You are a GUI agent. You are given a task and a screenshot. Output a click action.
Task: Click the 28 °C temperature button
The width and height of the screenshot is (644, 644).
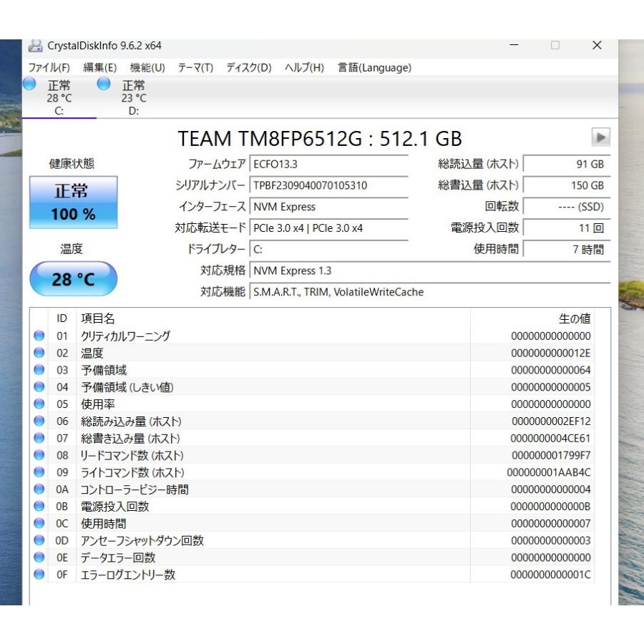(x=73, y=279)
